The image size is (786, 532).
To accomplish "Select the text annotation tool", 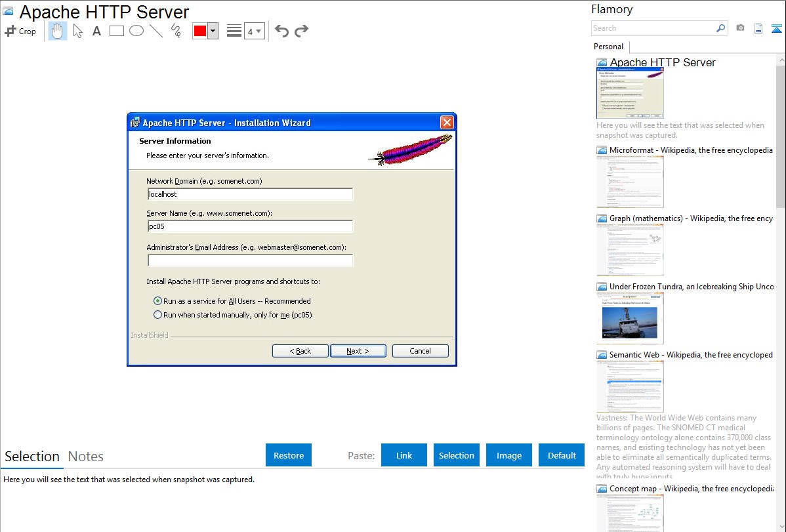I will [96, 31].
